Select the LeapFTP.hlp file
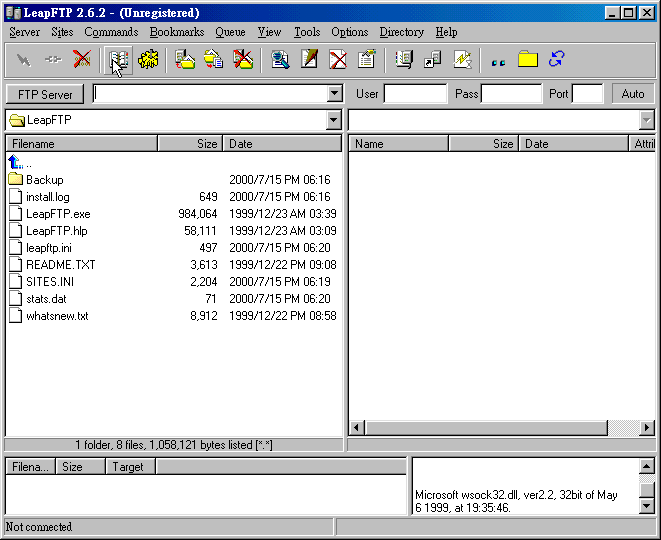The image size is (661, 540). (x=56, y=231)
